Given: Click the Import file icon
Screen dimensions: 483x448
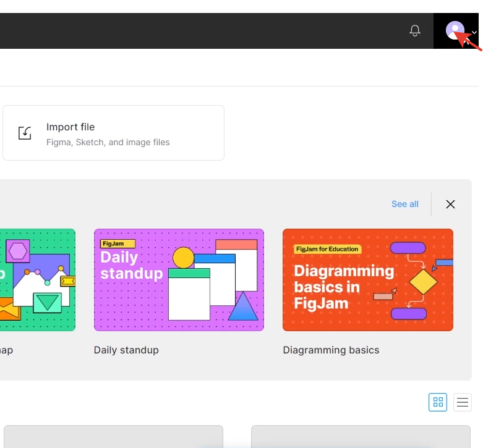Looking at the screenshot, I should point(25,133).
